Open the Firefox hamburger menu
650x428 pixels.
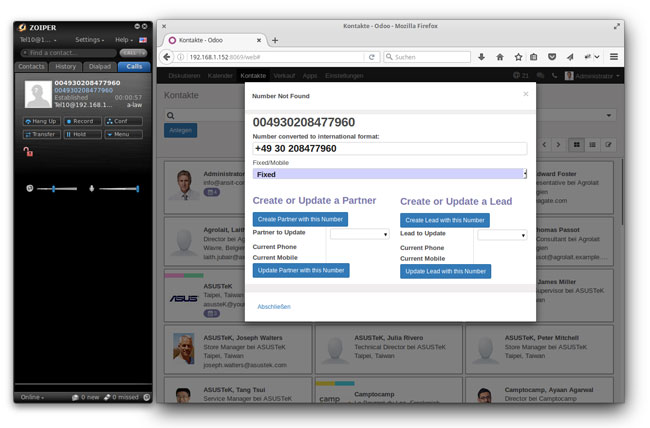coord(614,57)
